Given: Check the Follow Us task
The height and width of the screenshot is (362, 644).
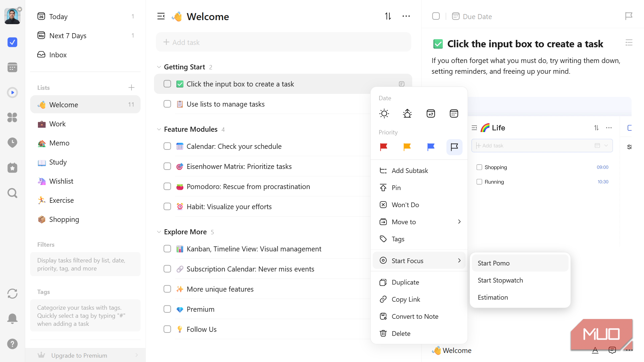Looking at the screenshot, I should 167,329.
